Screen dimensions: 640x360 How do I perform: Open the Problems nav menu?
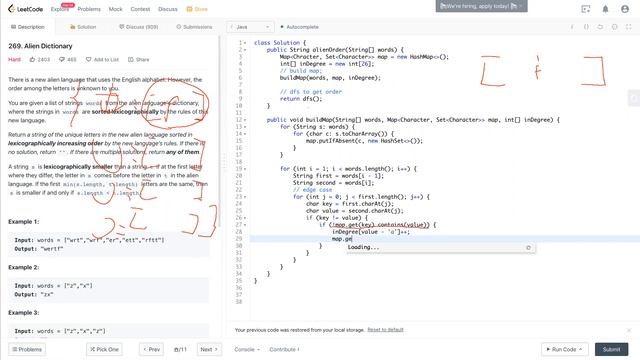pos(89,9)
